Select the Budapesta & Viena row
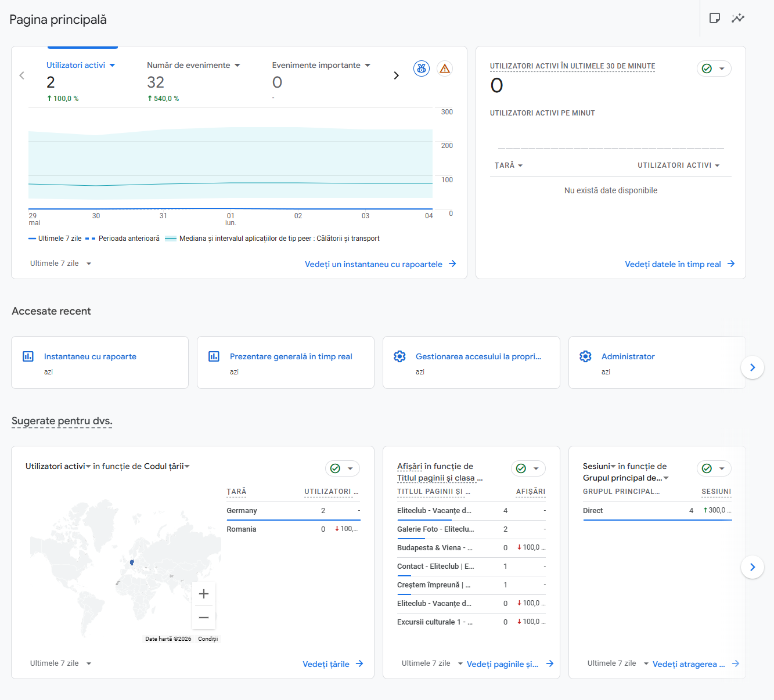This screenshot has height=700, width=774. 471,548
